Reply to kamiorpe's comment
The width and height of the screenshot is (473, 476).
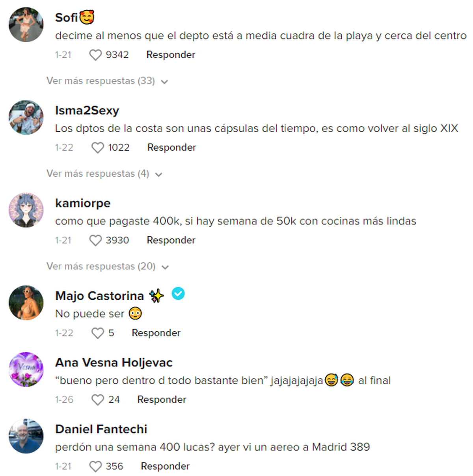pos(171,240)
